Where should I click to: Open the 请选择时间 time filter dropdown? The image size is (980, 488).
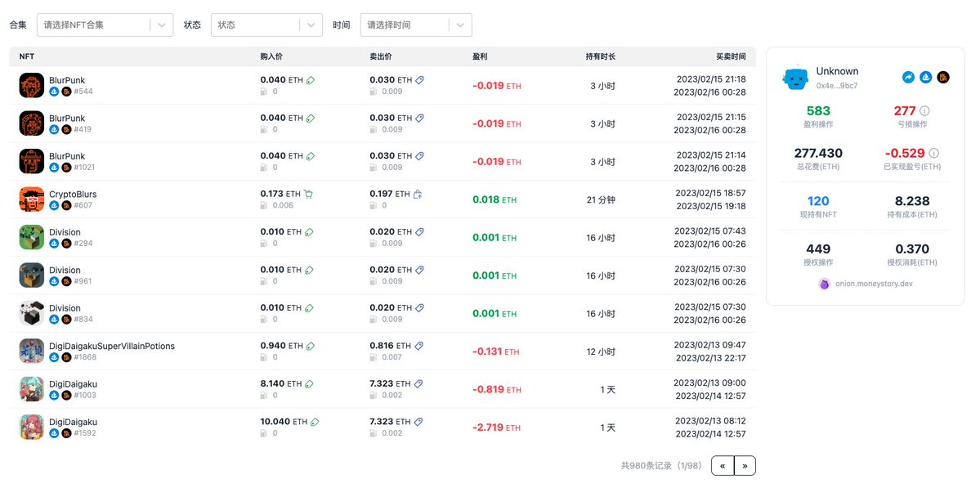(x=416, y=25)
